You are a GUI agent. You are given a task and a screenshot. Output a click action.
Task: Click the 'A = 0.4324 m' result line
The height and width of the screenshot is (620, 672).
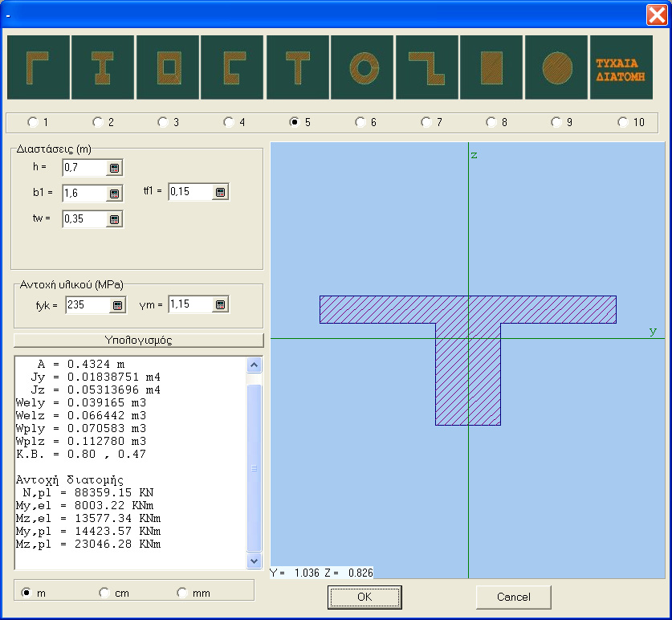pyautogui.click(x=81, y=365)
